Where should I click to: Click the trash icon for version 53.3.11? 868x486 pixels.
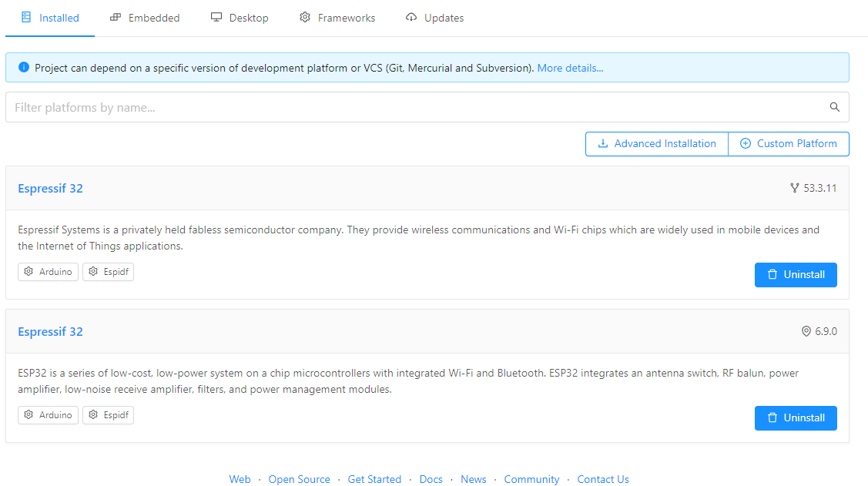tap(772, 274)
